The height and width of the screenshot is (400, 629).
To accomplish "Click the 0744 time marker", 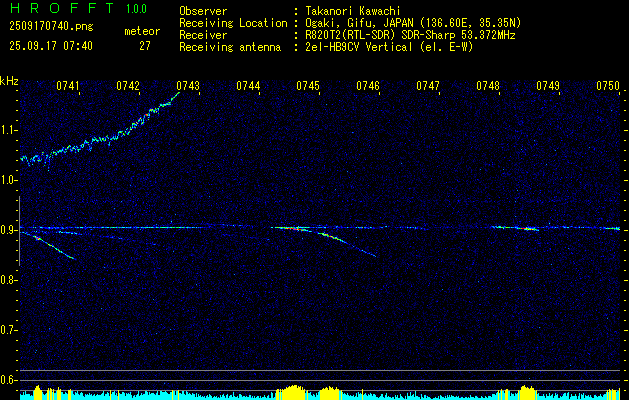I will pos(248,85).
